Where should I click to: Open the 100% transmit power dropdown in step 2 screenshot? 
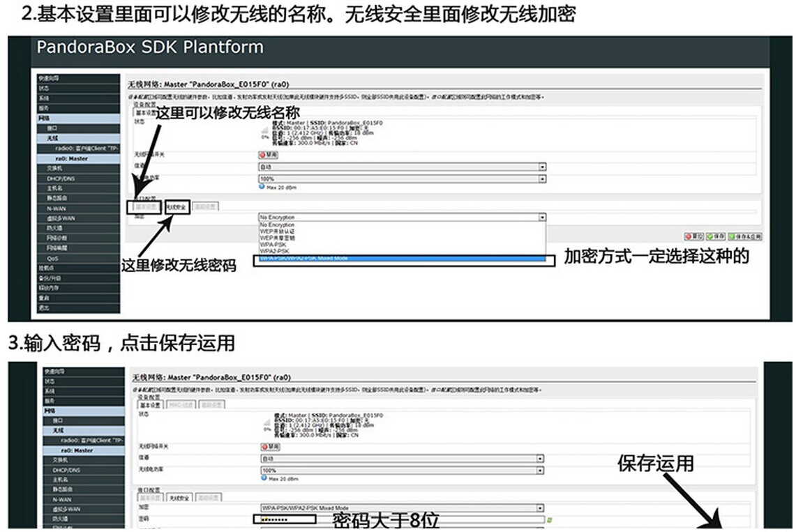click(402, 178)
